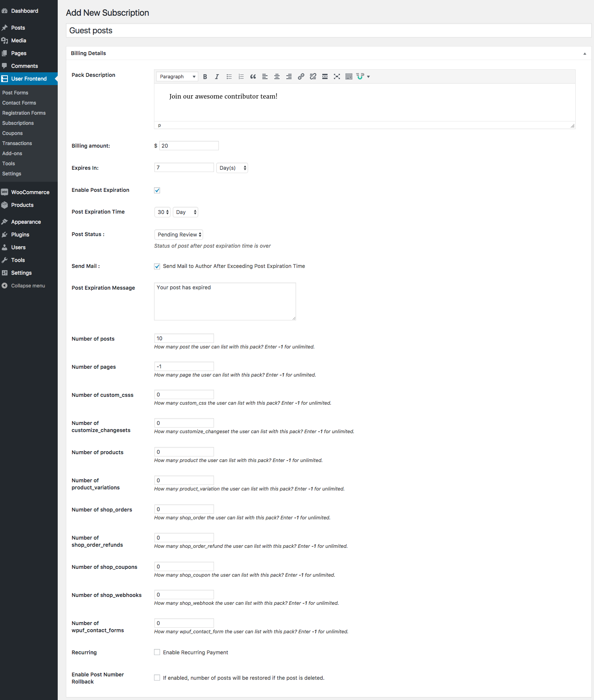Viewport: 594px width, 700px height.
Task: Click the Plugins plug icon in sidebar
Action: (x=4, y=235)
